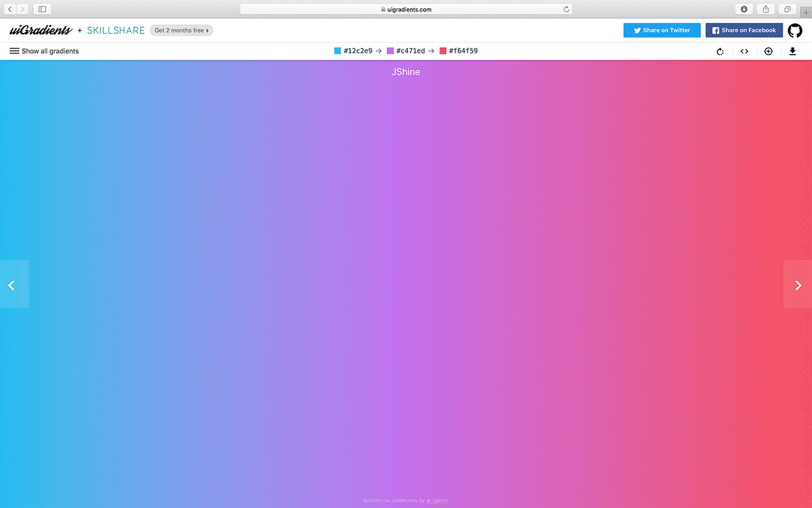The width and height of the screenshot is (812, 508).
Task: Open a new Safari tab
Action: (x=806, y=12)
